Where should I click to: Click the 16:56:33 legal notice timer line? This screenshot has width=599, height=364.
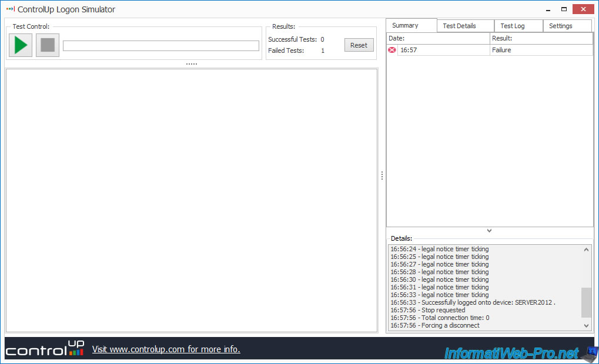coord(439,295)
